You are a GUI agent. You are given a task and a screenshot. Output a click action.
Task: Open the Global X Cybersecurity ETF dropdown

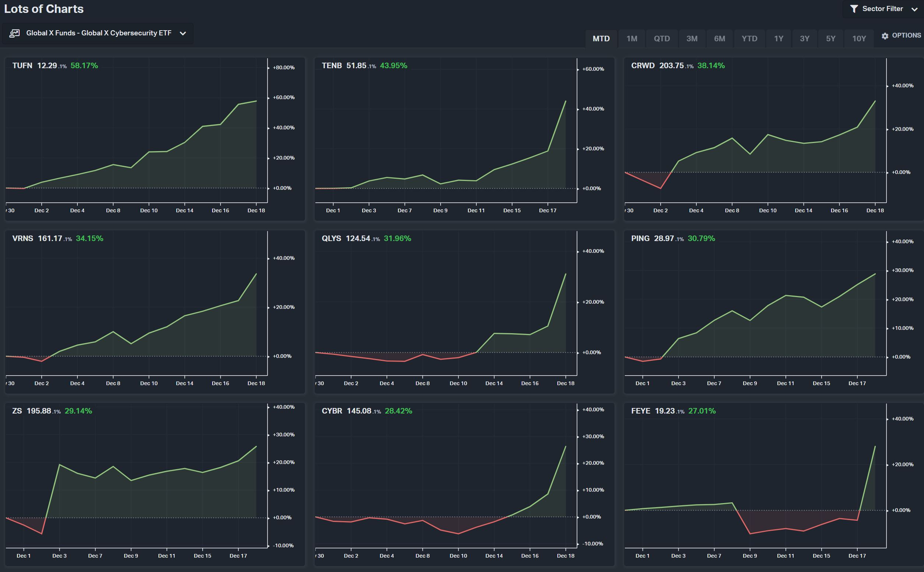click(x=98, y=33)
